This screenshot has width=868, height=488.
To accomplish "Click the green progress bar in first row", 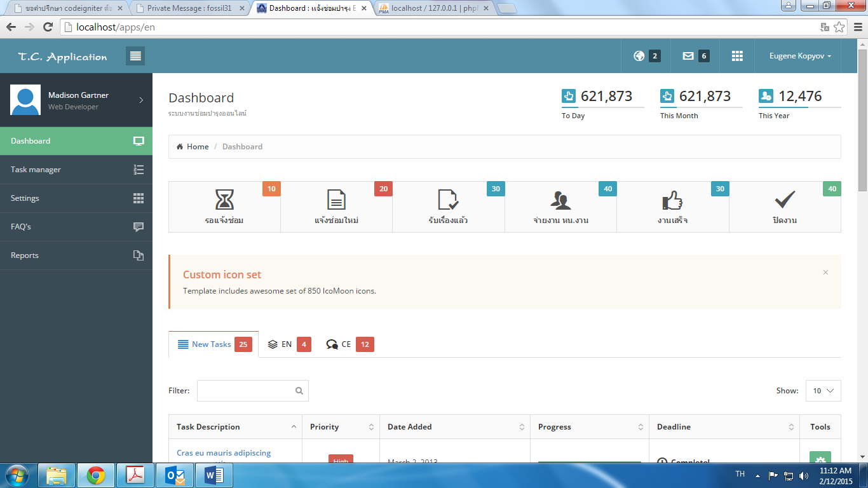I will [590, 462].
